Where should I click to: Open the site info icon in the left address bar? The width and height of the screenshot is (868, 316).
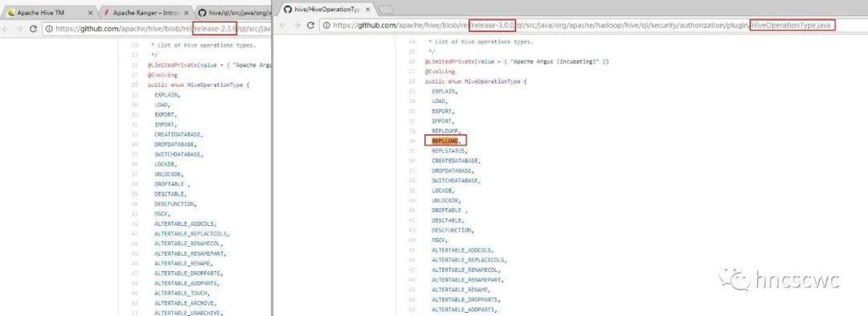pyautogui.click(x=49, y=29)
